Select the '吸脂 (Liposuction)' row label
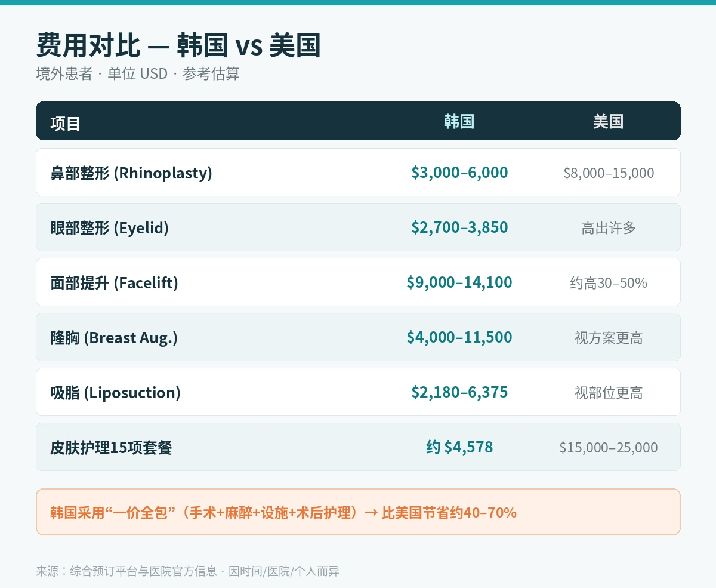This screenshot has height=588, width=716. tap(115, 393)
